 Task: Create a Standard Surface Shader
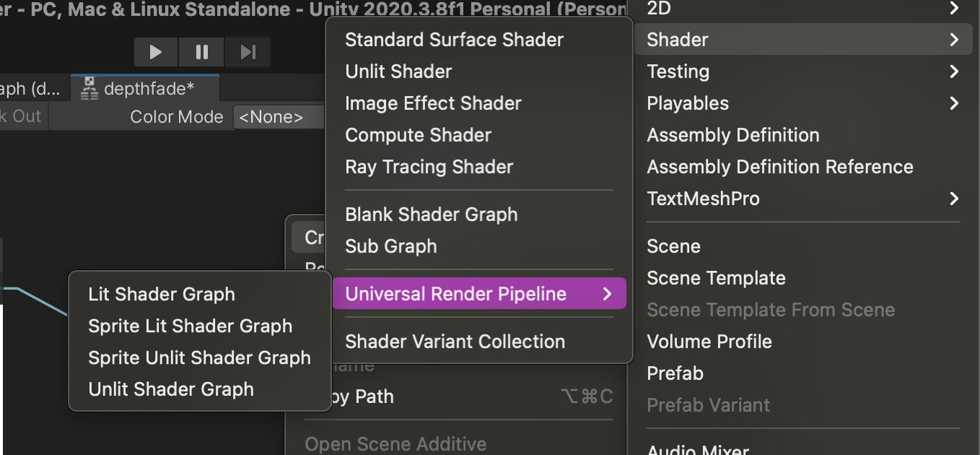click(x=454, y=40)
